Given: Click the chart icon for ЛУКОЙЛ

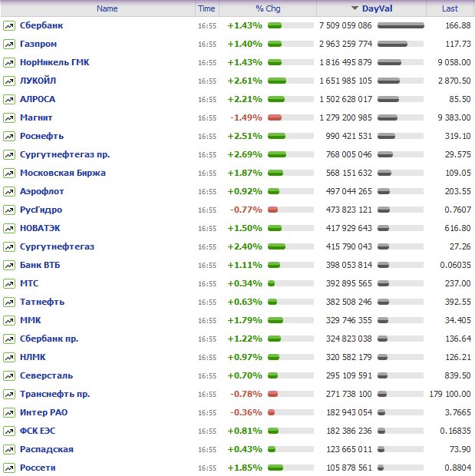Looking at the screenshot, I should tap(9, 81).
